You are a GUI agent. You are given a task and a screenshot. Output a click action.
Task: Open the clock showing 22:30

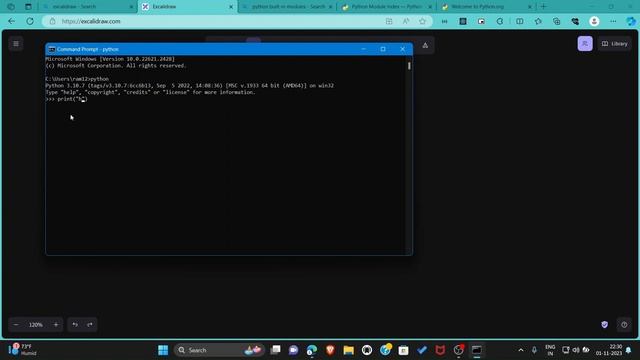click(609, 350)
